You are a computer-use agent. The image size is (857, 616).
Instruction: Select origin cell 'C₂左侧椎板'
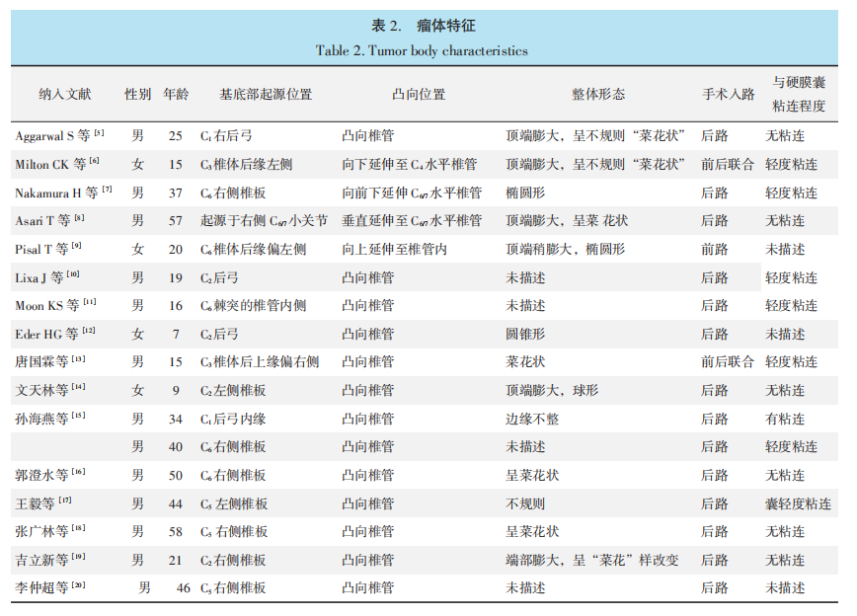(233, 390)
